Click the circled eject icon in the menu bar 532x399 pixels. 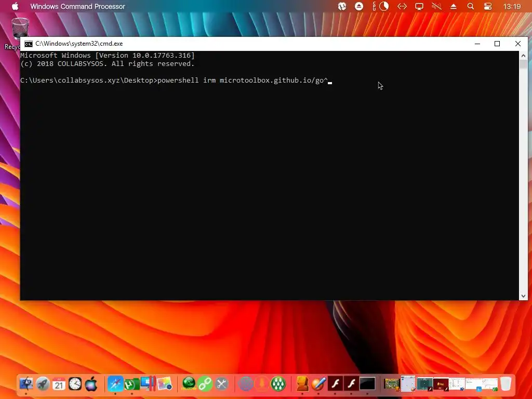click(359, 6)
